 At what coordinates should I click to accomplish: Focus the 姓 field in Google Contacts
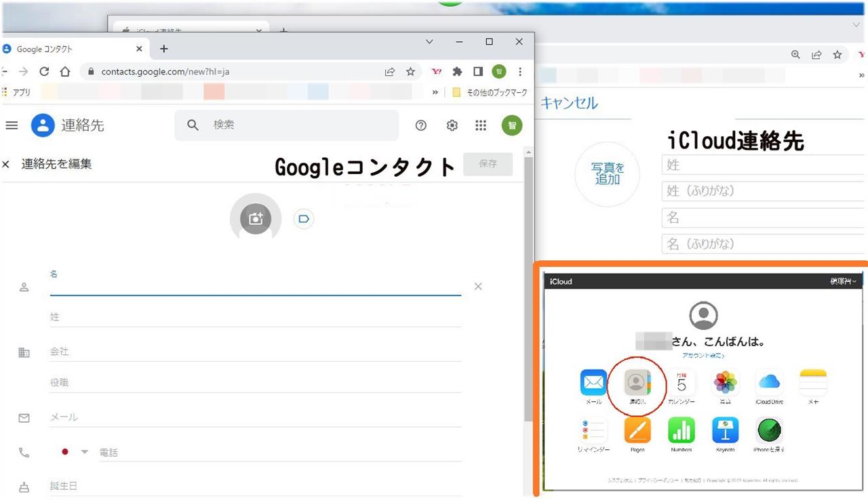pos(256,317)
